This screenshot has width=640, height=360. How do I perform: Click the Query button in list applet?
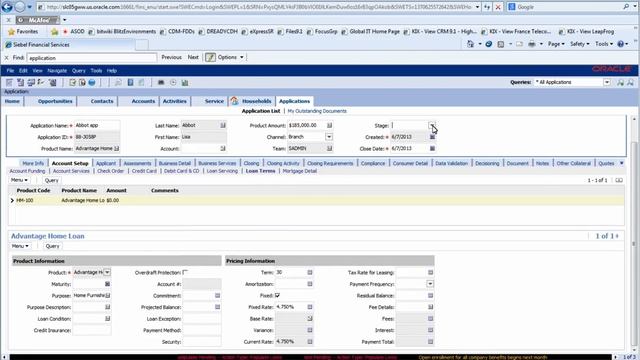coord(51,180)
